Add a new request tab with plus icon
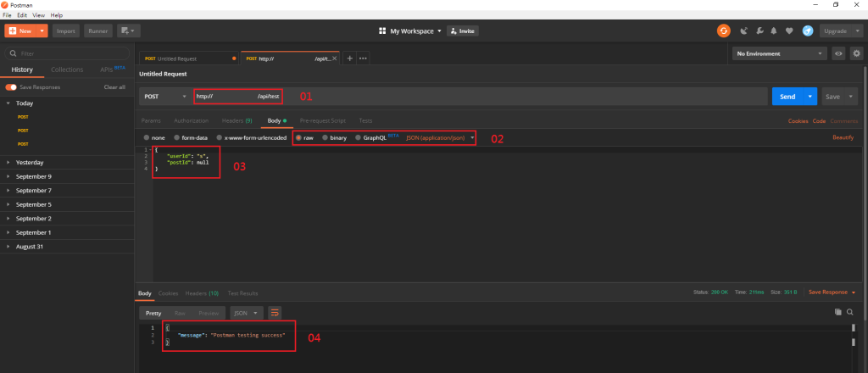868x373 pixels. (x=350, y=58)
